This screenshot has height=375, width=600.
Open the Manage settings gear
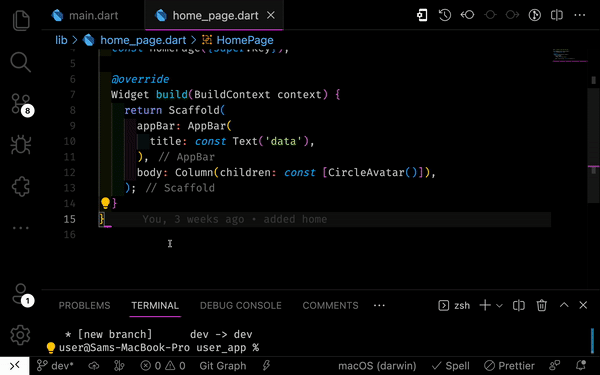click(21, 335)
